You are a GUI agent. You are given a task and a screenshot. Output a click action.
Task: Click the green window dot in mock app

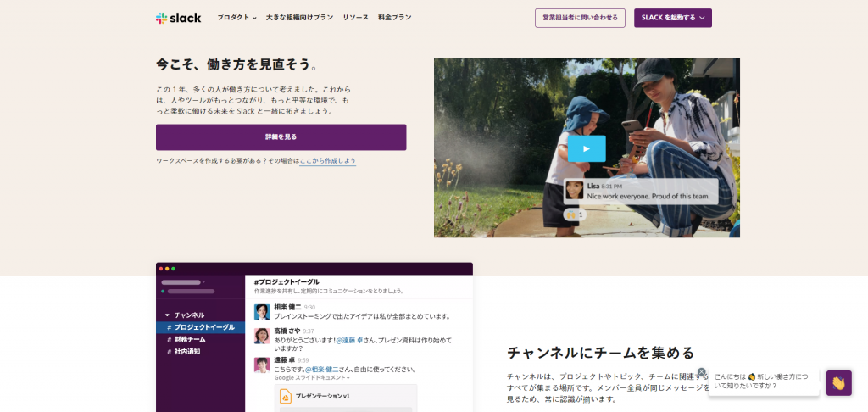point(173,269)
